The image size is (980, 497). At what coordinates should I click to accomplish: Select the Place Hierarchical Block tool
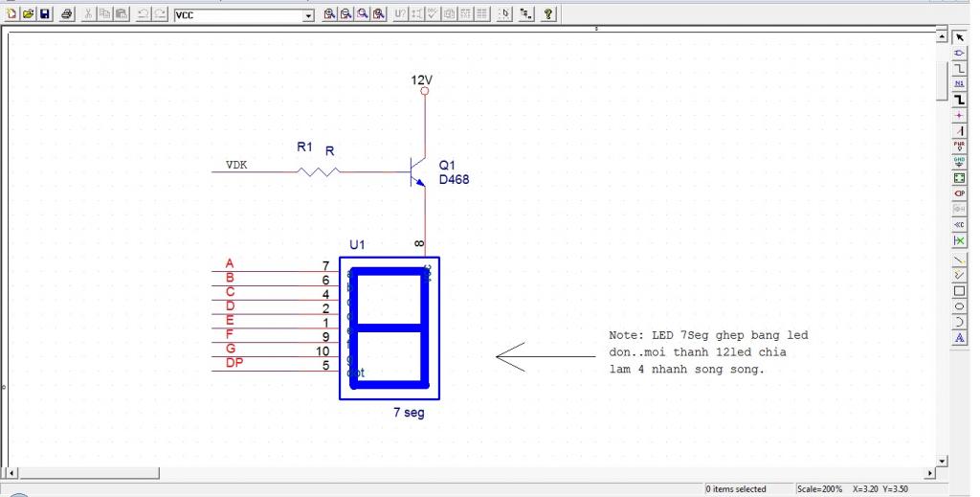(x=959, y=178)
